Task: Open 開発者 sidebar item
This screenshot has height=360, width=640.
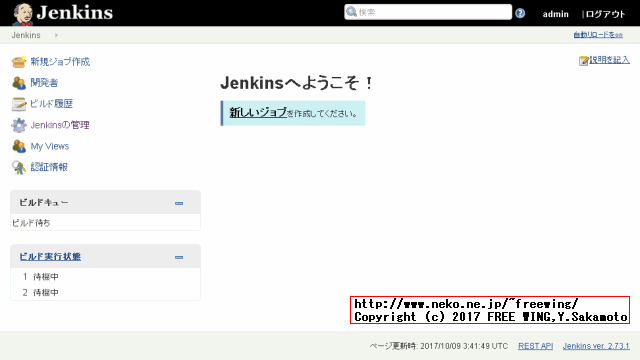Action: point(44,83)
